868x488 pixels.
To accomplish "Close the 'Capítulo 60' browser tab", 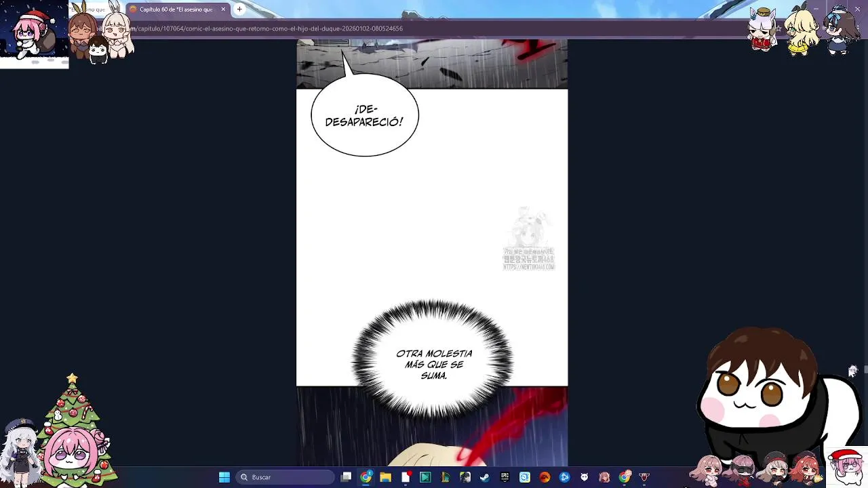I will pos(223,9).
